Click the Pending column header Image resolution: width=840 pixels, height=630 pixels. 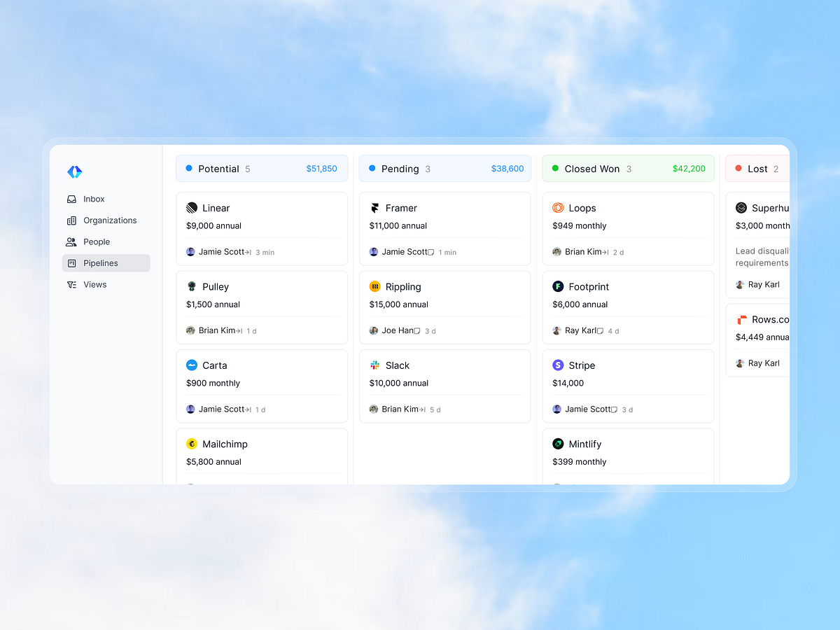pos(445,169)
